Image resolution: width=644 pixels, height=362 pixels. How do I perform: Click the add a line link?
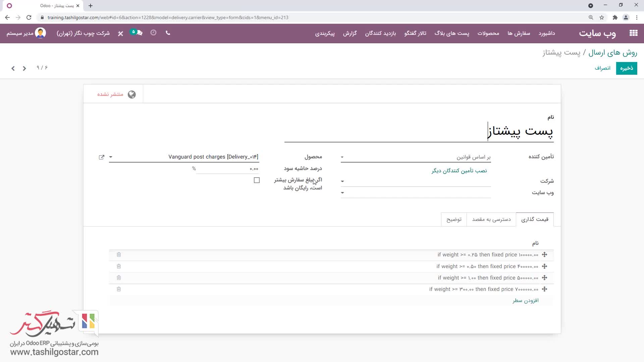pos(525,301)
